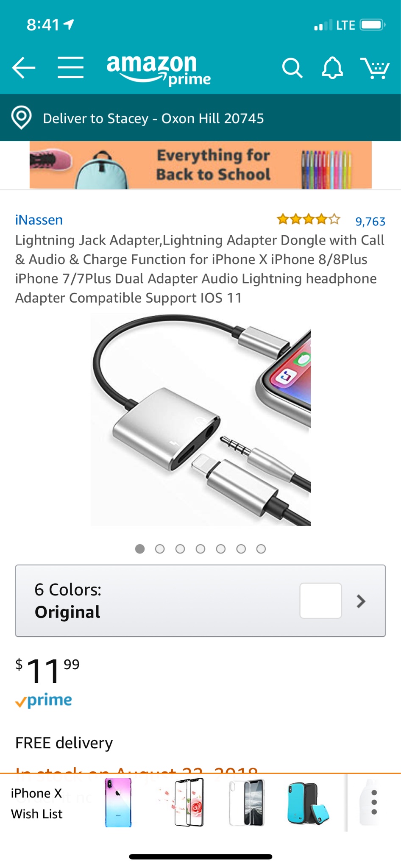Image resolution: width=401 pixels, height=868 pixels.
Task: Open three-dot more options menu
Action: tap(374, 802)
